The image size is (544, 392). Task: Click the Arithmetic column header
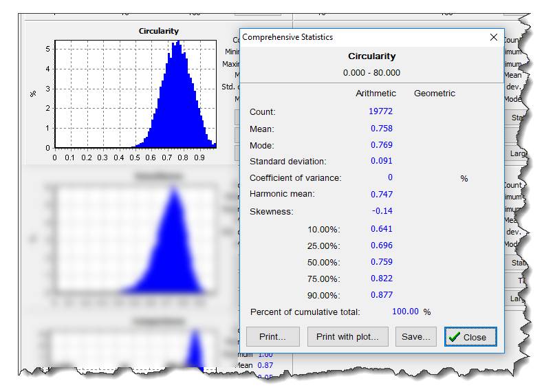376,94
